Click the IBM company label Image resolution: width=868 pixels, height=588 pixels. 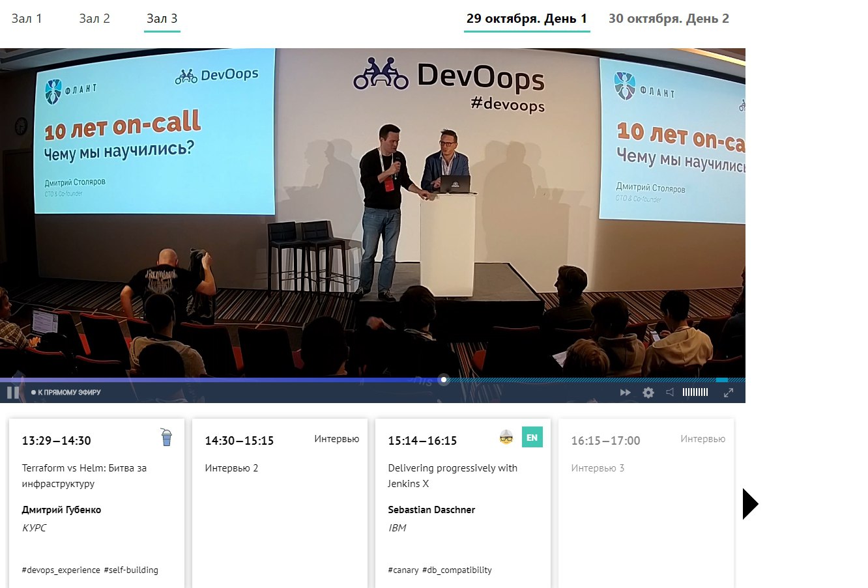pos(397,528)
